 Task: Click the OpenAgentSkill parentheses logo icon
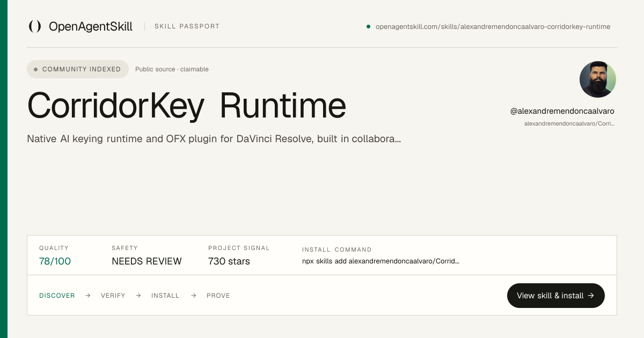point(35,26)
